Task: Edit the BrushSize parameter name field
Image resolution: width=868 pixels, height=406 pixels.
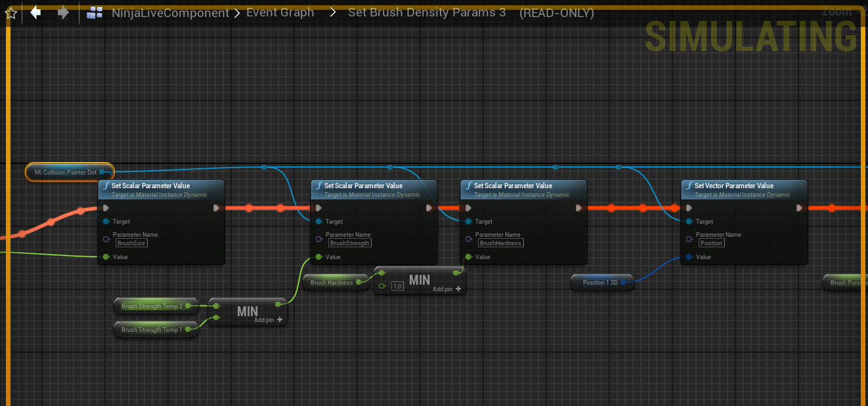Action: point(131,243)
